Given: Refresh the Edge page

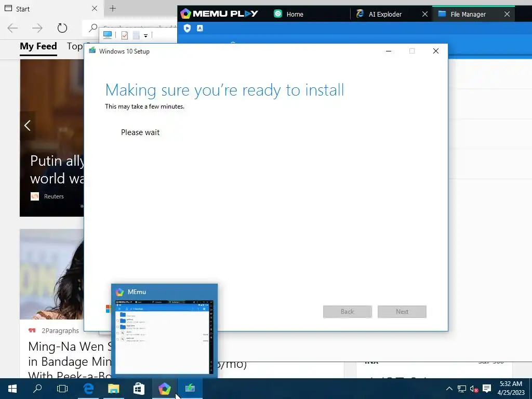Looking at the screenshot, I should tap(62, 28).
